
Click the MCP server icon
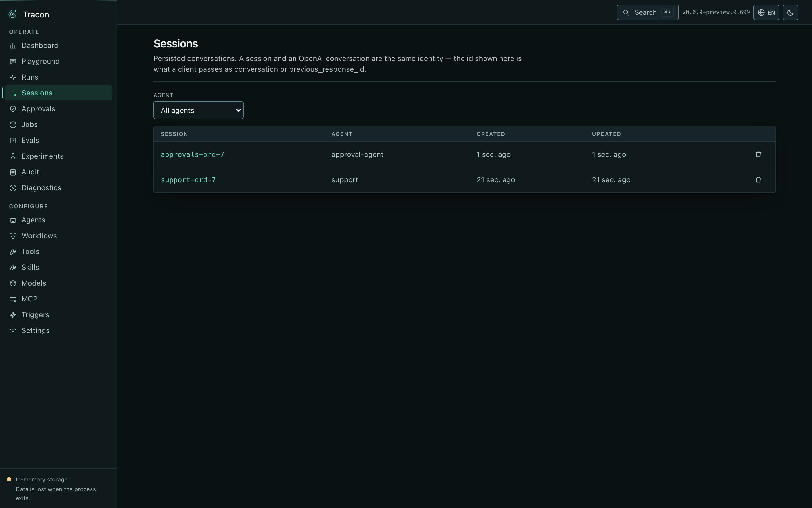point(13,299)
